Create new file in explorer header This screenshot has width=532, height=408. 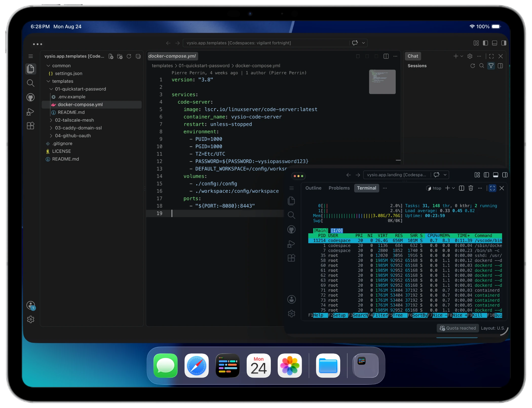pyautogui.click(x=111, y=56)
